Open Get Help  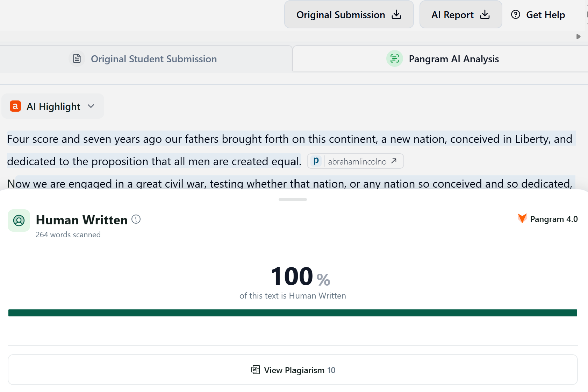(x=538, y=15)
